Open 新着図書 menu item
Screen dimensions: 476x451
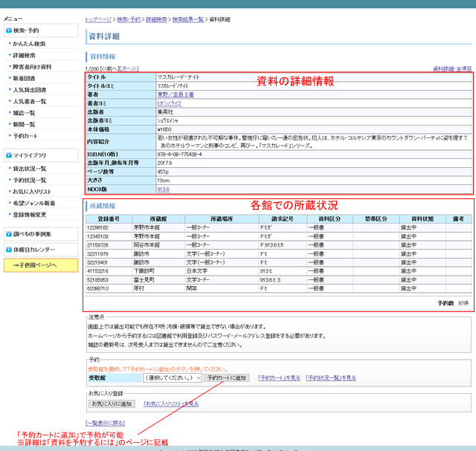24,78
